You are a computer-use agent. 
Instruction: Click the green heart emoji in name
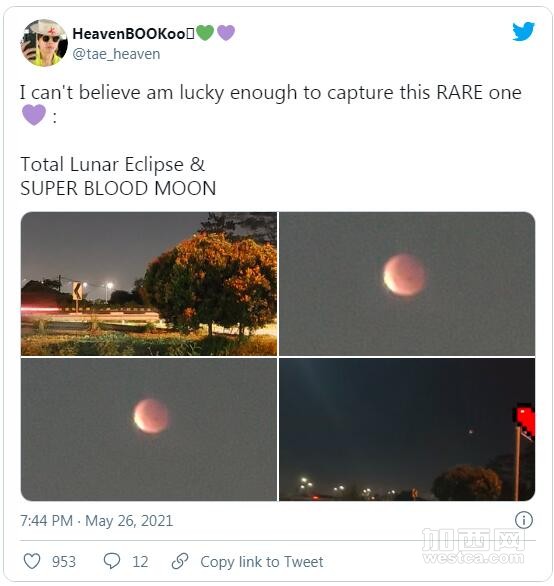[x=205, y=33]
